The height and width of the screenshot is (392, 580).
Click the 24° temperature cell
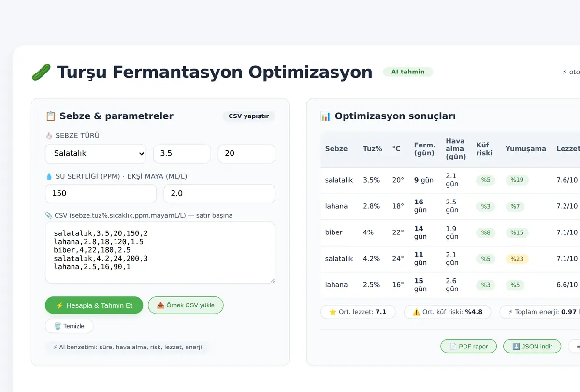click(398, 259)
